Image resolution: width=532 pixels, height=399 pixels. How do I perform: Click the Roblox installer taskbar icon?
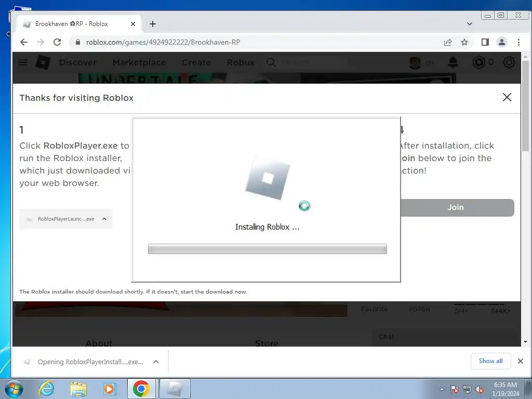tap(175, 389)
